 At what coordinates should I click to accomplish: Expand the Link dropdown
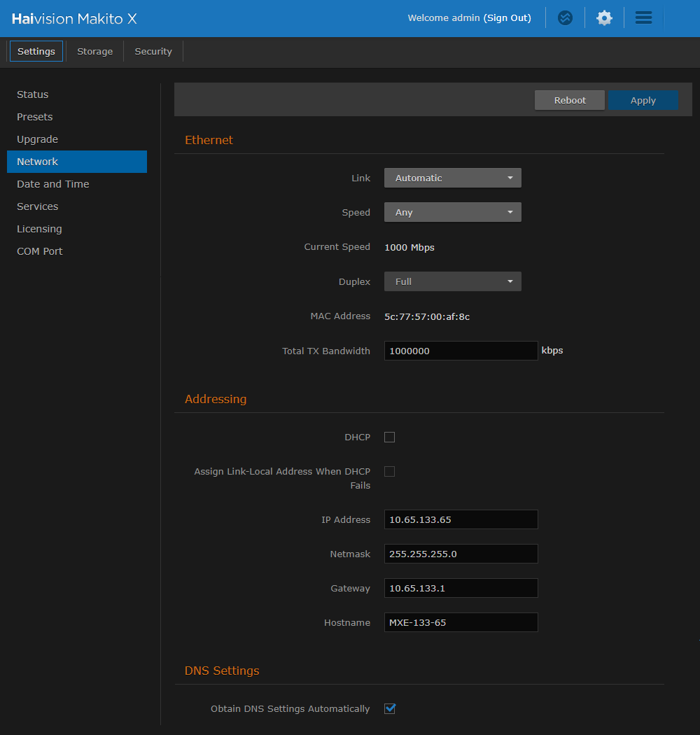coord(452,178)
